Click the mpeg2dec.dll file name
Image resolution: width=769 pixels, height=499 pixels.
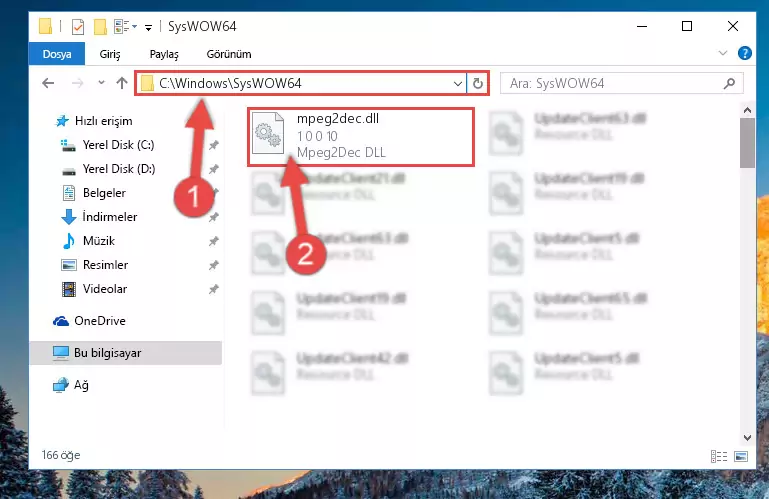[x=337, y=118]
